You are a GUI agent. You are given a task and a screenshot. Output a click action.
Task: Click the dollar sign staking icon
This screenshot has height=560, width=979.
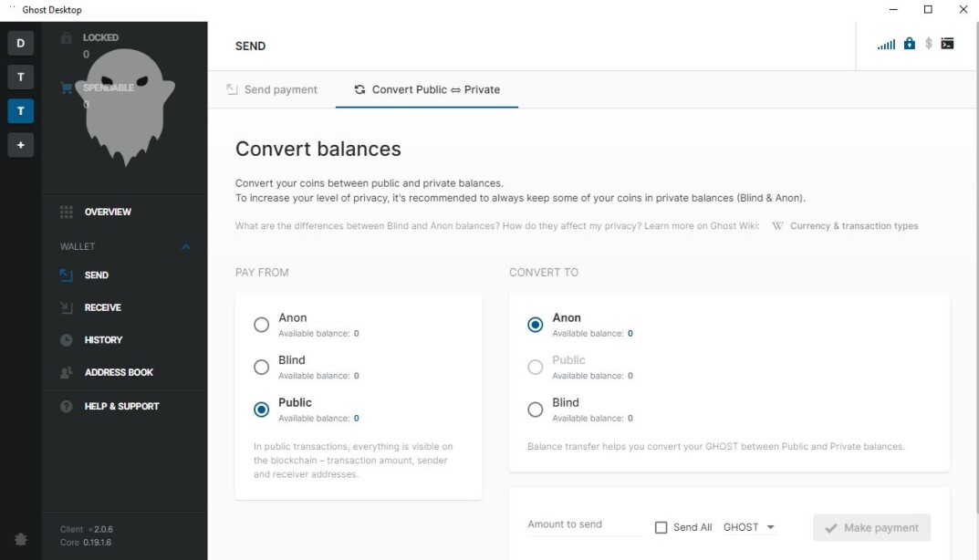coord(929,44)
